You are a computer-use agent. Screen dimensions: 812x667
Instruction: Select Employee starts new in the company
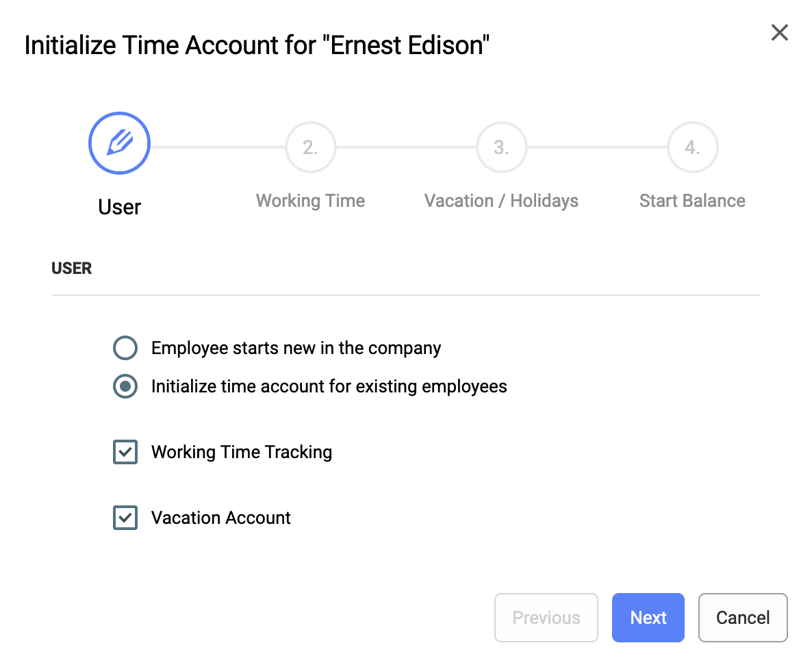coord(125,347)
